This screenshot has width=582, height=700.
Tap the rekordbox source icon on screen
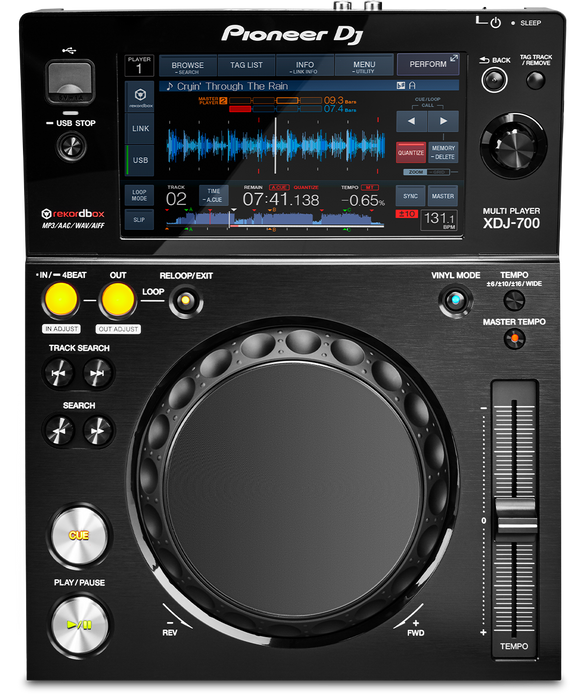140,96
